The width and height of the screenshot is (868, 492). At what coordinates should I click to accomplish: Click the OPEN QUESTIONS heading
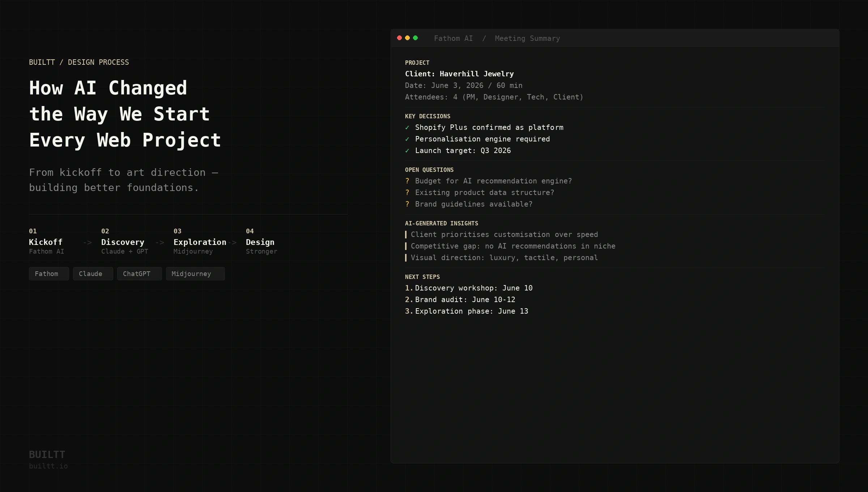(x=429, y=170)
